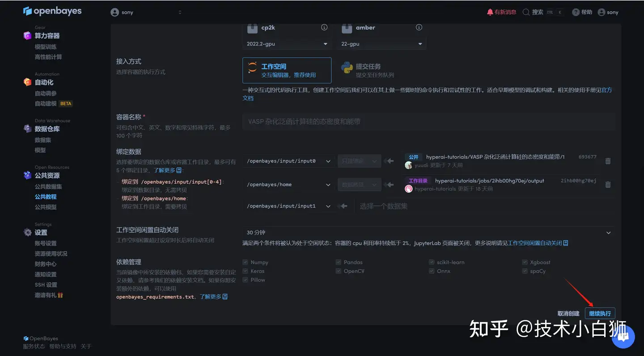Click the 数据仓库 sidebar icon
The image size is (644, 356).
coord(27,129)
